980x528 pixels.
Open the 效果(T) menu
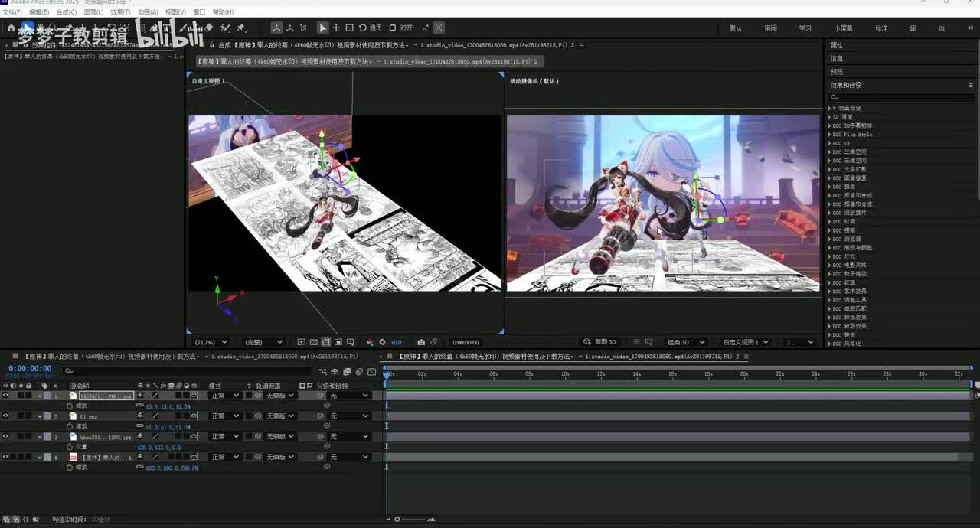pyautogui.click(x=119, y=12)
